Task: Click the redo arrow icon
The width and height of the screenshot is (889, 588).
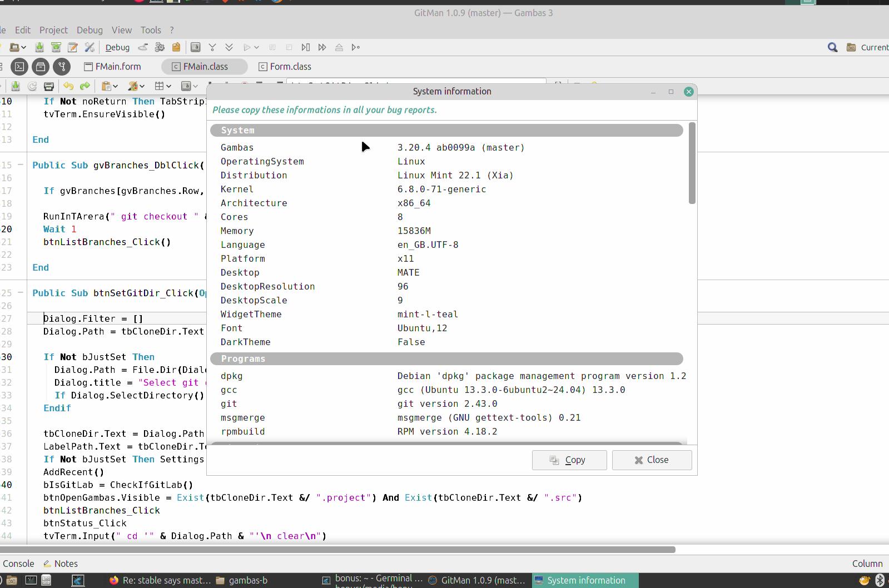Action: [x=85, y=86]
